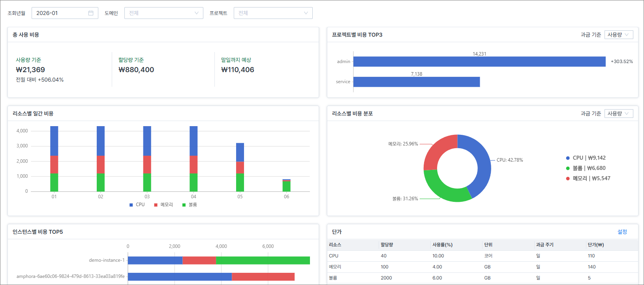The height and width of the screenshot is (285, 644).
Task: Click the 리소스 column header in 단가 table
Action: pos(335,245)
